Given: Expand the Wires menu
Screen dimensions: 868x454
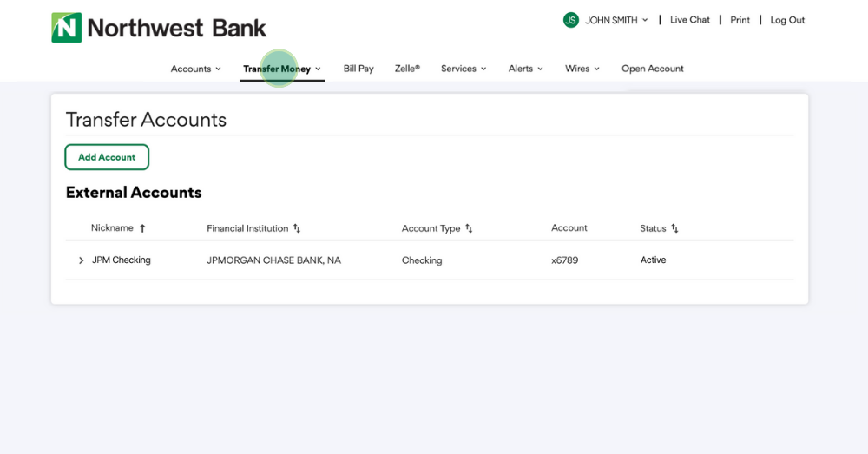Looking at the screenshot, I should tap(582, 69).
